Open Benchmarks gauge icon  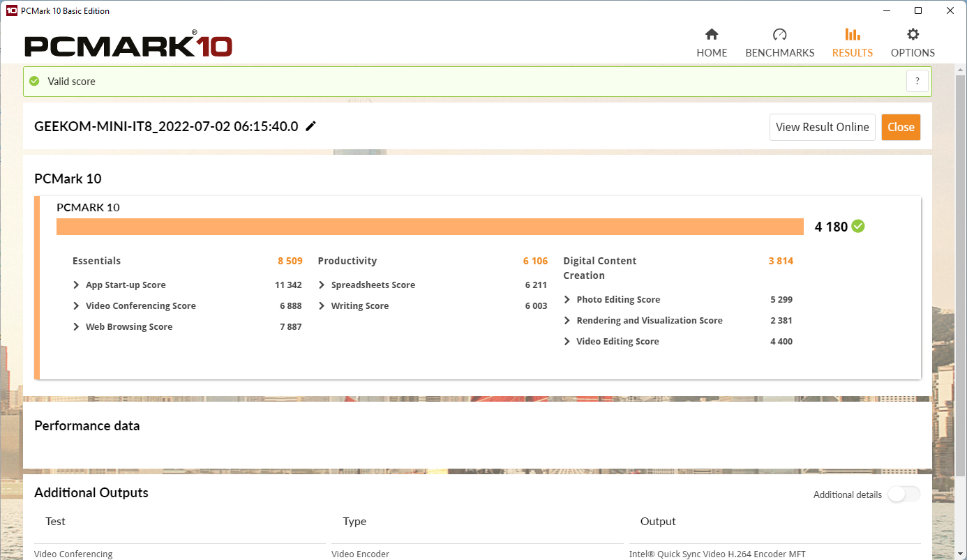tap(779, 34)
